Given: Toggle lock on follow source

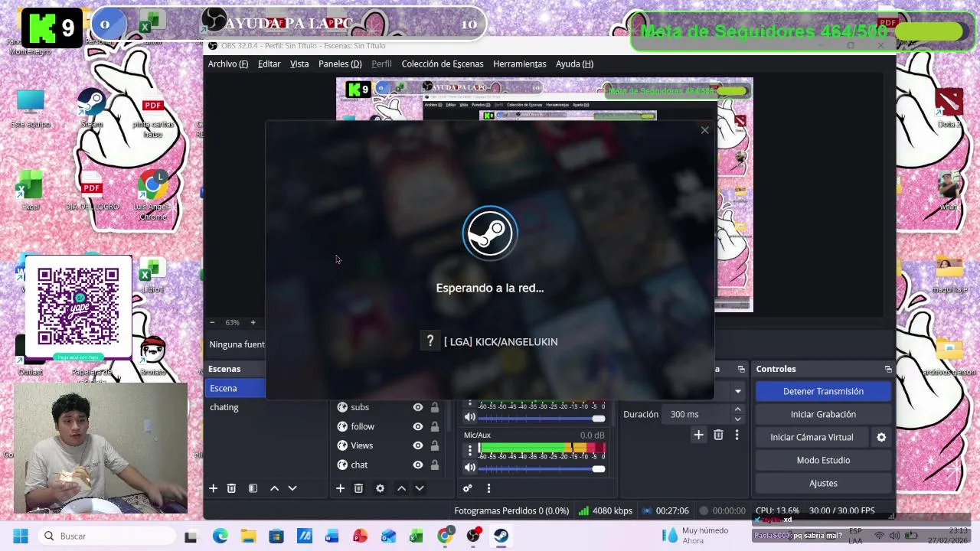Looking at the screenshot, I should click(435, 426).
